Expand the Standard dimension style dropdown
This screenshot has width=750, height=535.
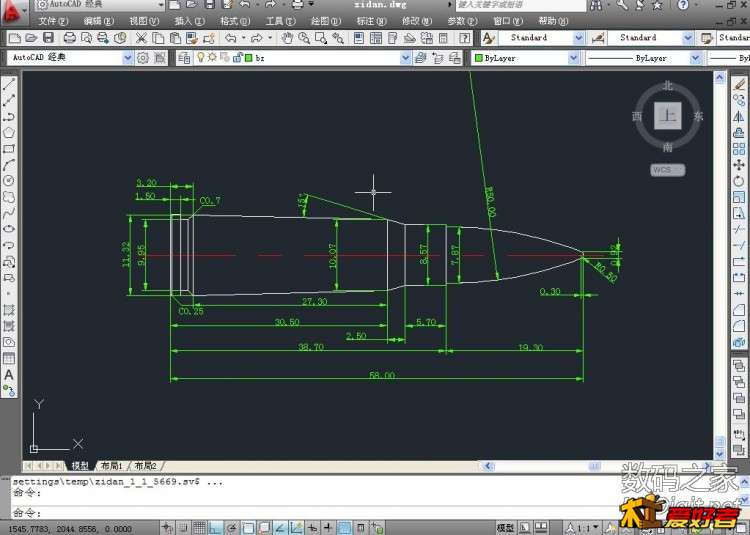coord(687,38)
